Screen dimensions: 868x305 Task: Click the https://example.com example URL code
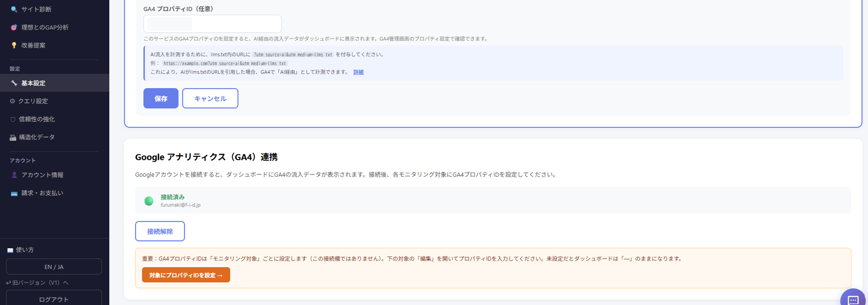[225, 63]
